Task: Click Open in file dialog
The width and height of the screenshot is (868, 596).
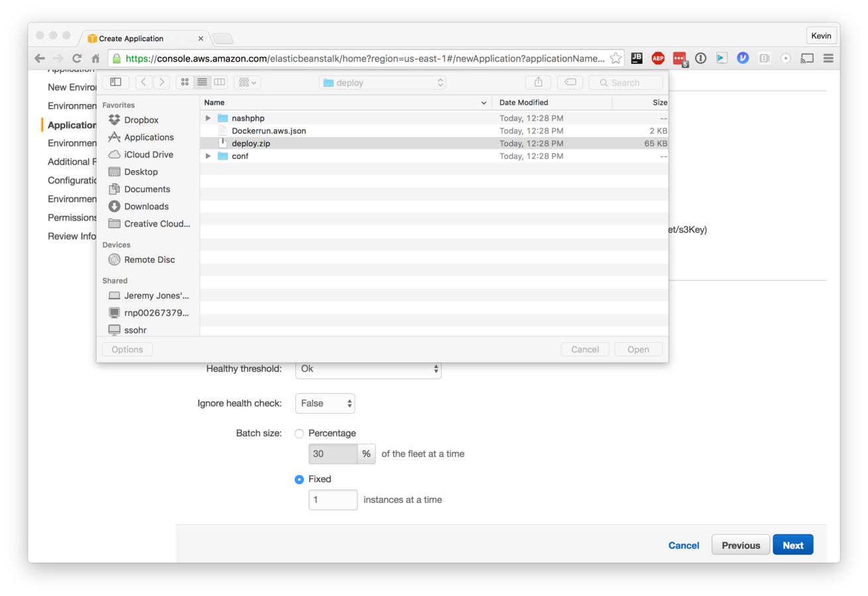Action: coord(638,350)
